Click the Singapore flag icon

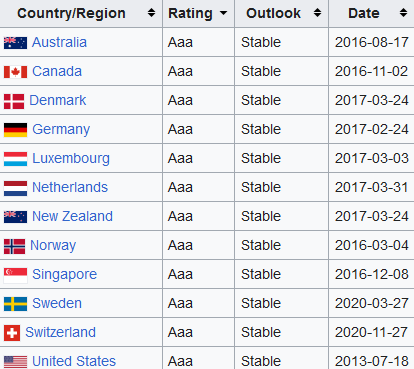pyautogui.click(x=15, y=275)
